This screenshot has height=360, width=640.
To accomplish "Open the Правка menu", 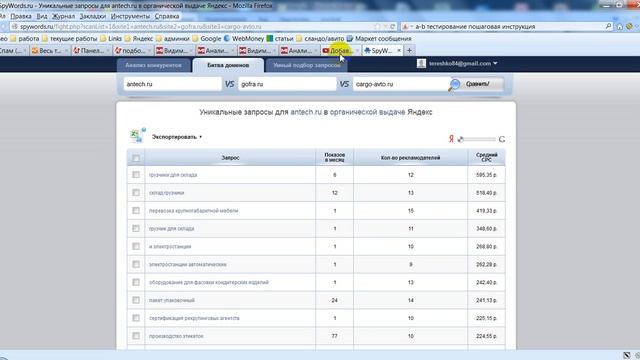I will [21, 16].
